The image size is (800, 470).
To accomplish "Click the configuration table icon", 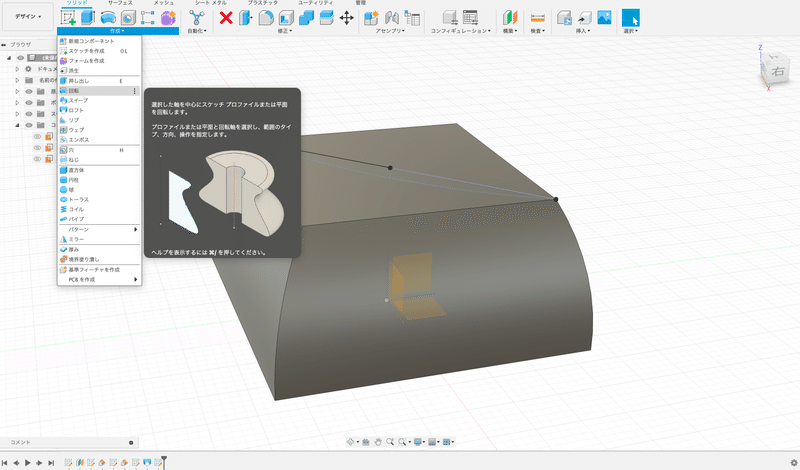I will click(470, 18).
